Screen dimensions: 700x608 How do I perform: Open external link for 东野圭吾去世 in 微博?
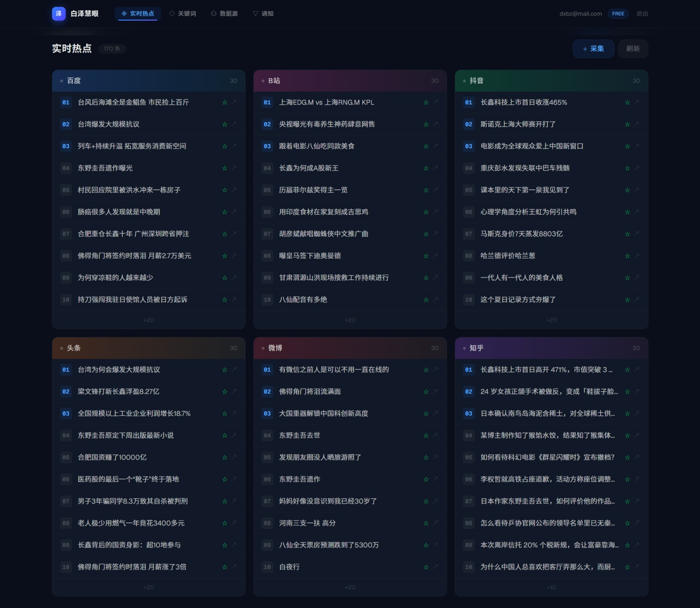coord(435,435)
